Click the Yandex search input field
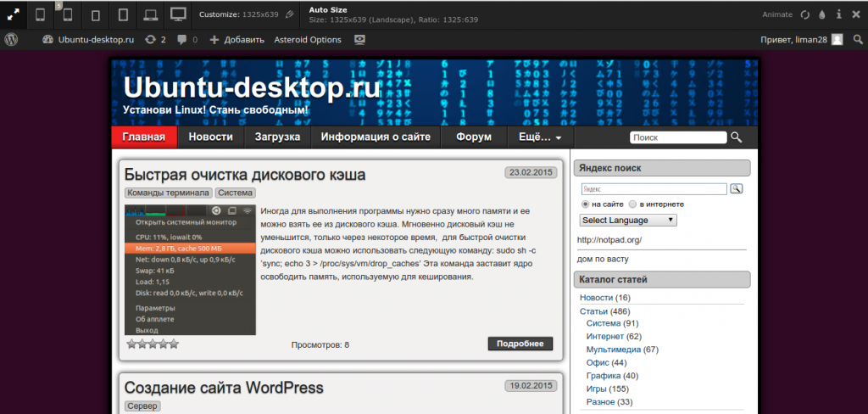The image size is (868, 414). click(x=654, y=189)
